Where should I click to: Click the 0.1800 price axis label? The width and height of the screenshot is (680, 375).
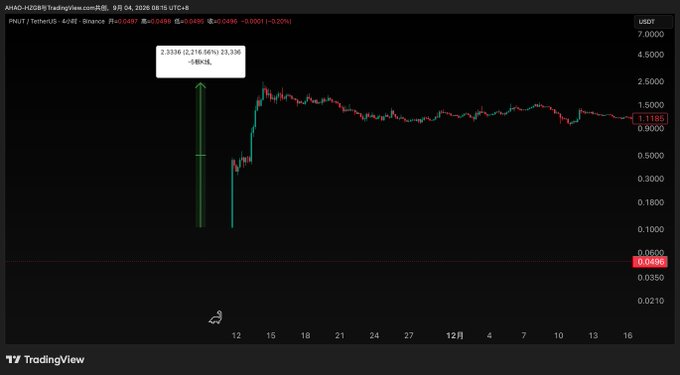click(651, 202)
